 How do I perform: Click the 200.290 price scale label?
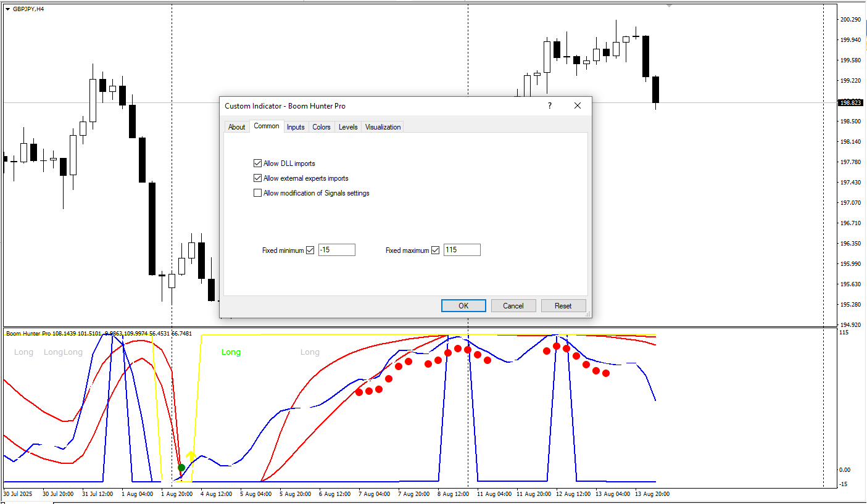click(850, 20)
